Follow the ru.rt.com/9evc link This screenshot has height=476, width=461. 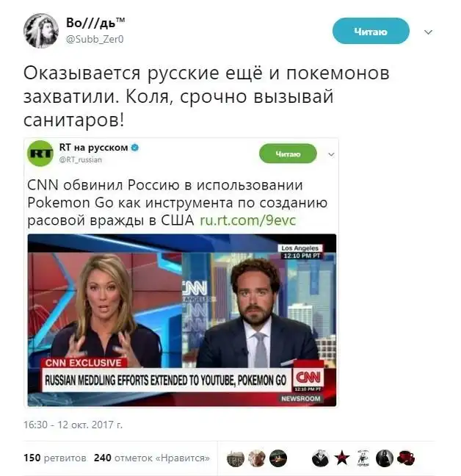[x=248, y=220]
